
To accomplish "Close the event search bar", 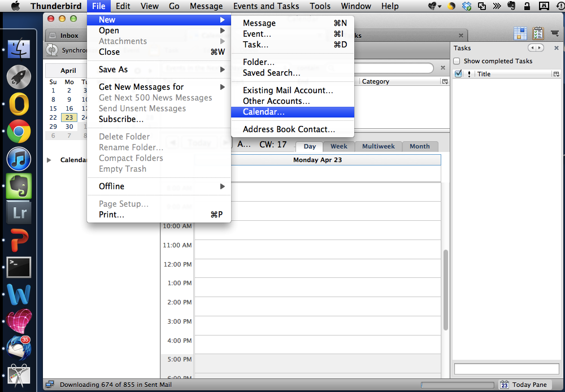I will [443, 68].
